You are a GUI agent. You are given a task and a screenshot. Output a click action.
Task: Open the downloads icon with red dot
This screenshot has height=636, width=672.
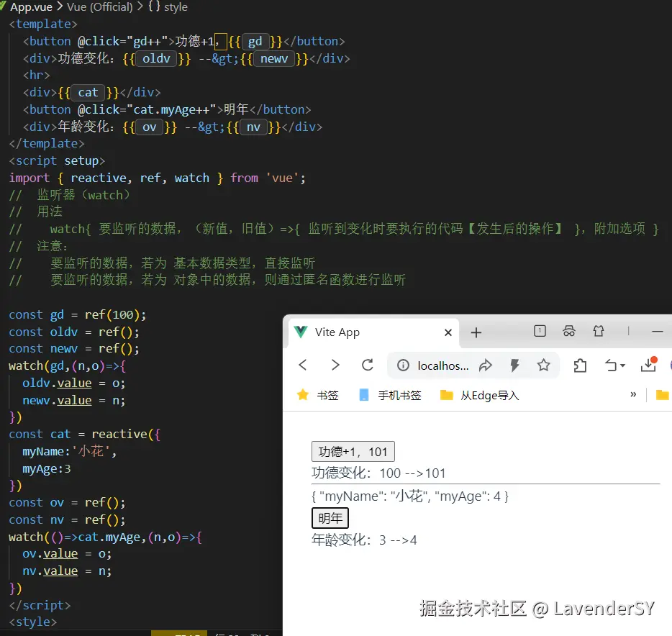click(648, 365)
